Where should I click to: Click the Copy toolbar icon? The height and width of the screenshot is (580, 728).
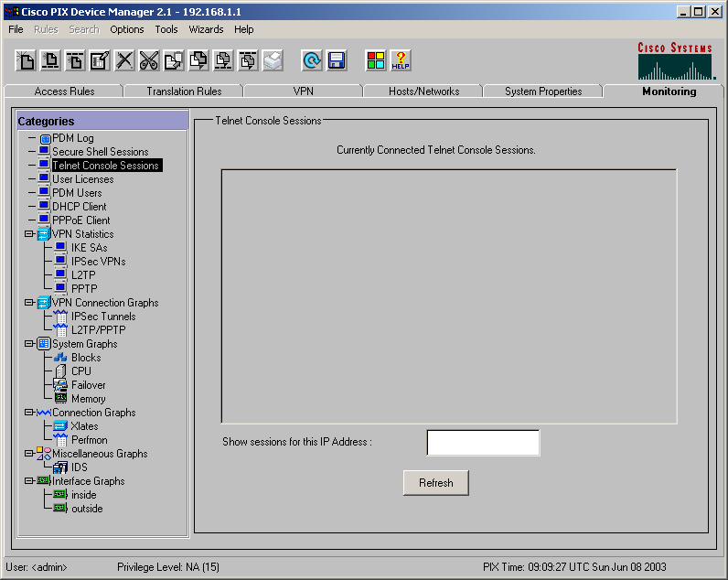tap(174, 60)
